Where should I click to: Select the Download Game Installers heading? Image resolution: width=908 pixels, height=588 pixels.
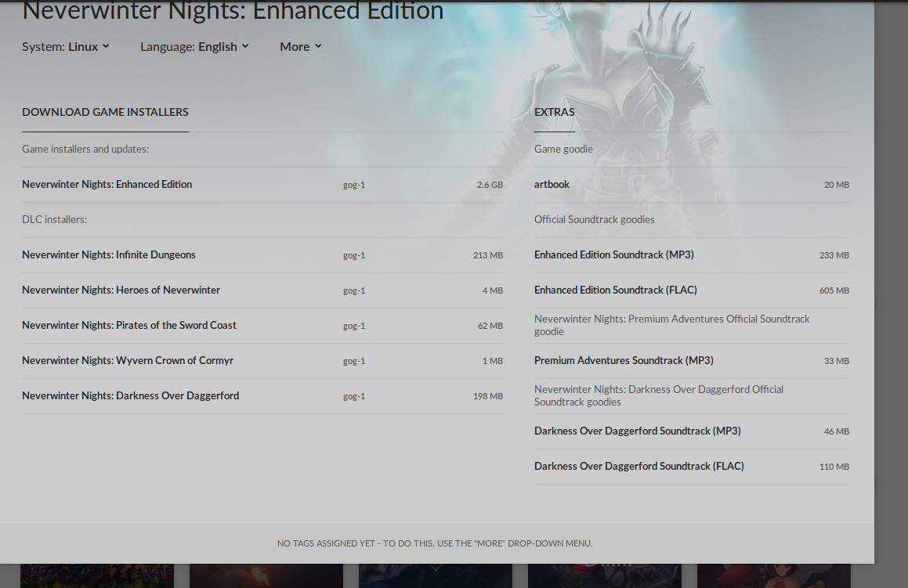pyautogui.click(x=106, y=112)
